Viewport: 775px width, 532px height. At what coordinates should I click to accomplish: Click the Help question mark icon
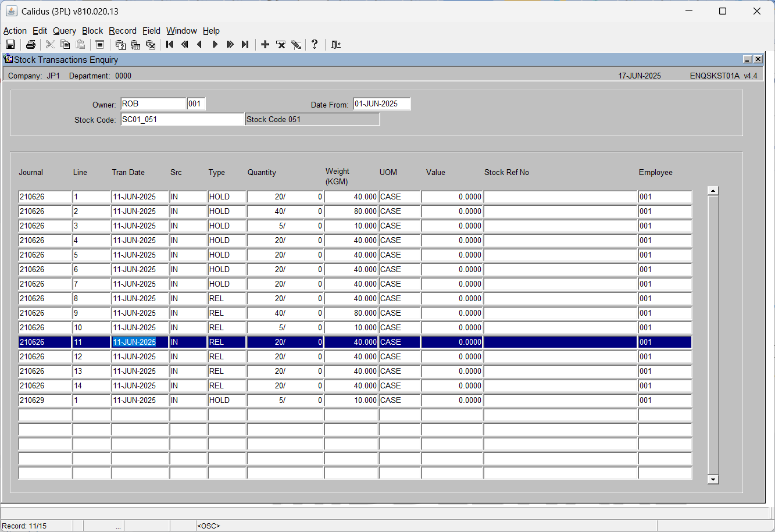315,45
